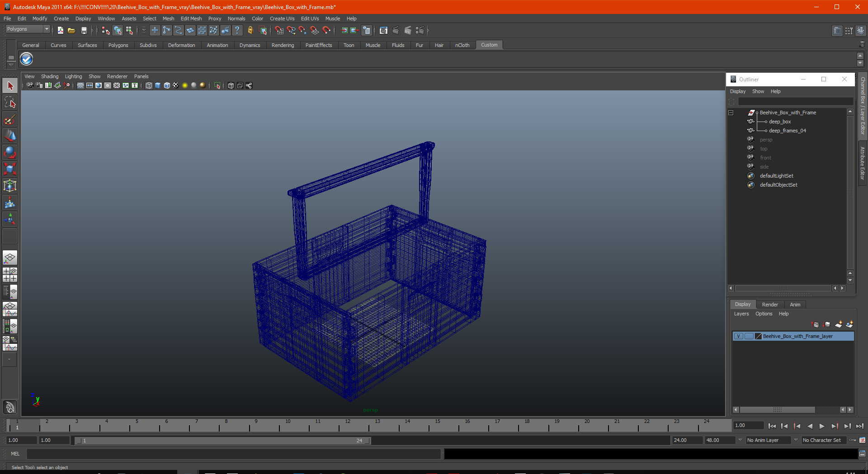Play the animation forwards
This screenshot has width=868, height=474.
[x=822, y=426]
